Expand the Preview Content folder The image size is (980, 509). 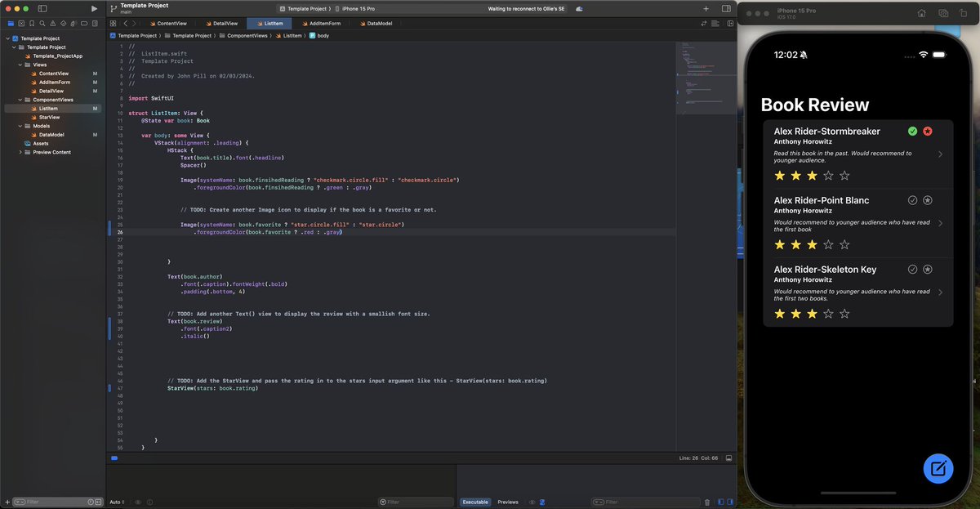[x=20, y=152]
